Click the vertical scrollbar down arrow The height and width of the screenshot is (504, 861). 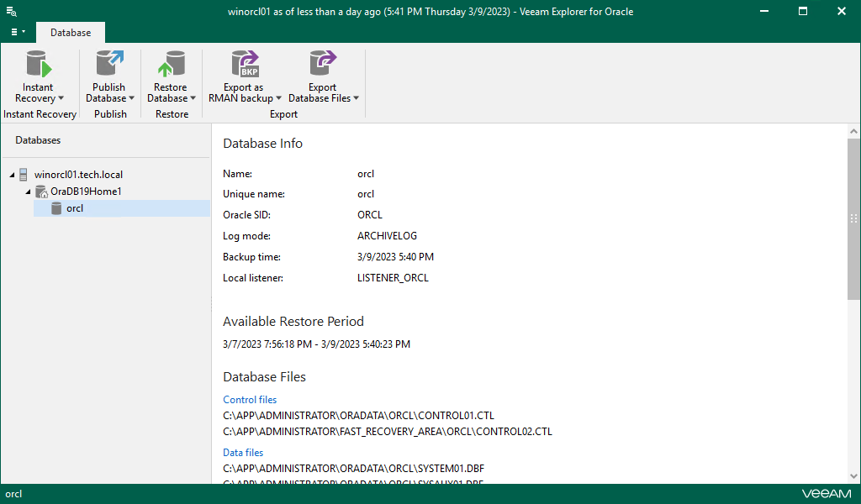[853, 477]
